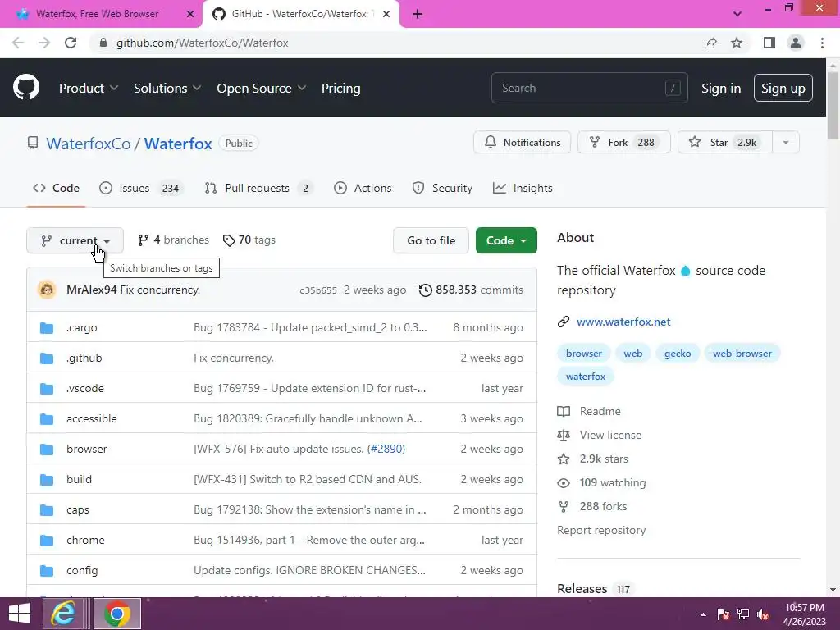View 858,353 commits history

coord(471,290)
